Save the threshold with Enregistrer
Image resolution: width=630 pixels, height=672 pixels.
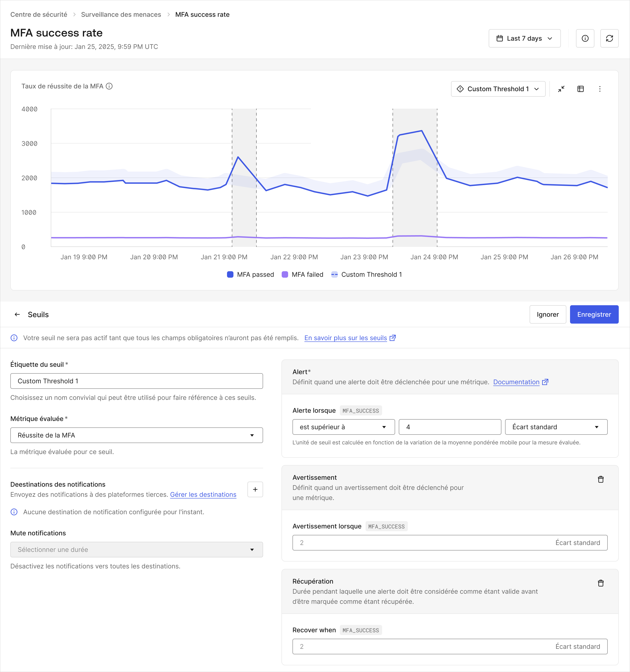pyautogui.click(x=594, y=314)
